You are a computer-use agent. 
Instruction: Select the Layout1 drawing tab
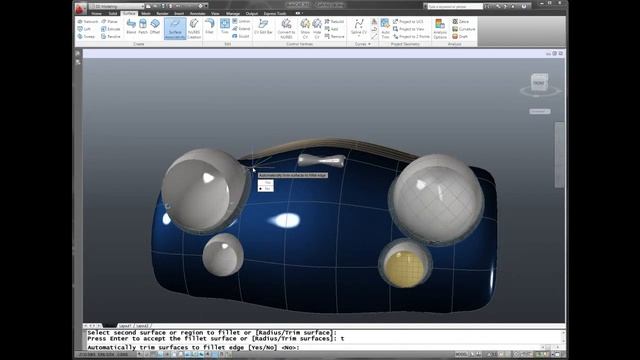tap(125, 326)
